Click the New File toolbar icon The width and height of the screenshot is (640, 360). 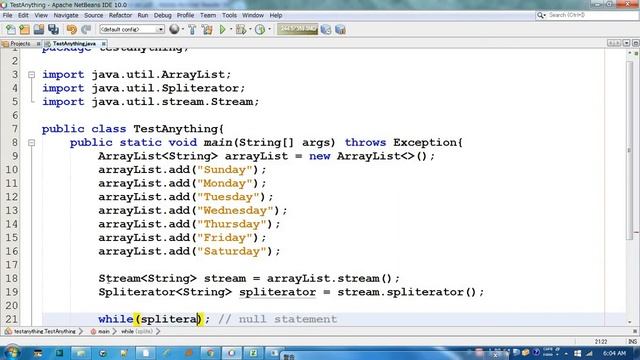pos(11,29)
